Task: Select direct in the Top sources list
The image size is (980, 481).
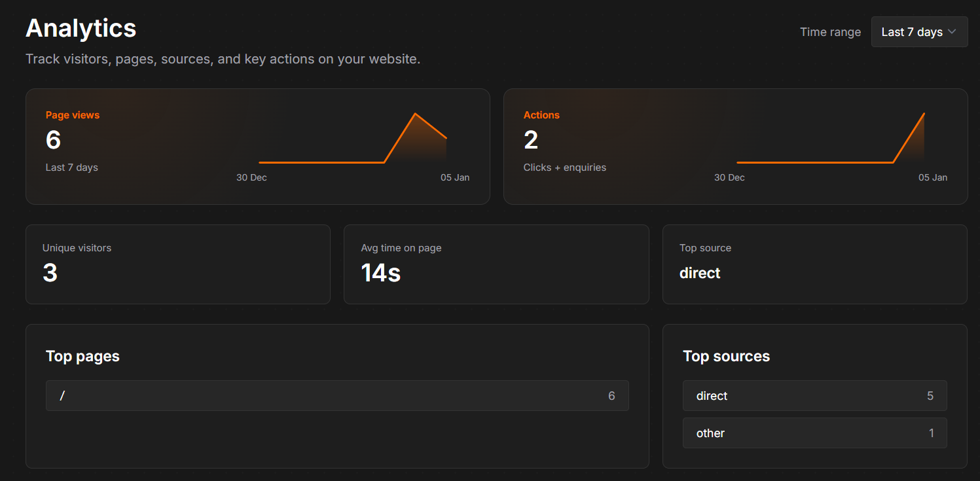Action: (814, 395)
